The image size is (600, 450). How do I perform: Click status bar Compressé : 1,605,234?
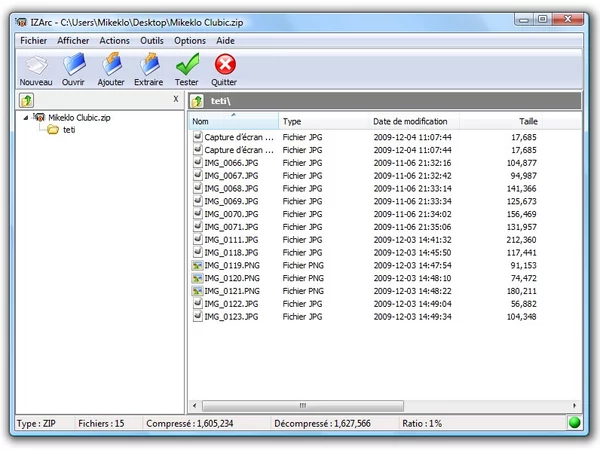[189, 424]
